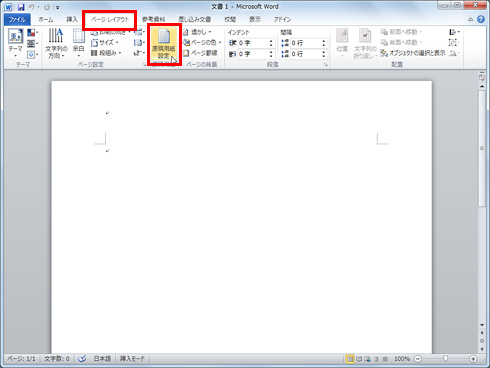490x368 pixels.
Task: Open the group objects dropdown icon
Action: click(x=454, y=42)
